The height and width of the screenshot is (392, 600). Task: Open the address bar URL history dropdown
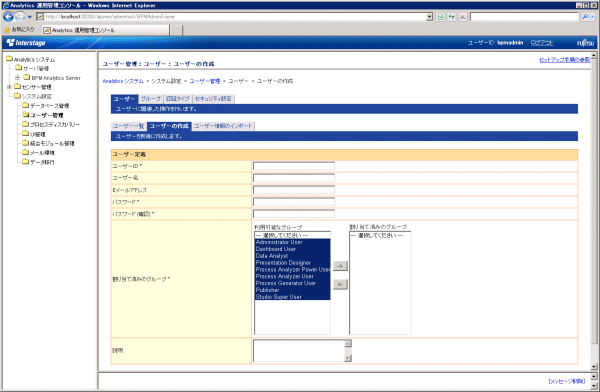(429, 17)
